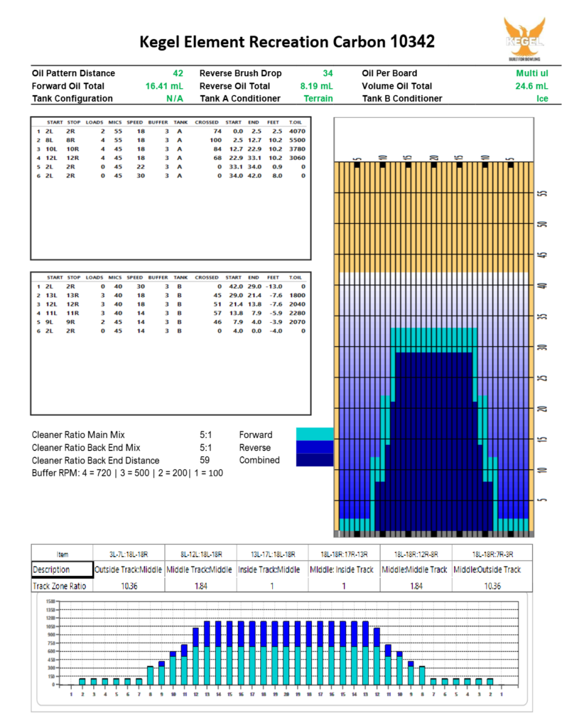Click the 13L-17L:18L-18R column header

[x=272, y=554]
